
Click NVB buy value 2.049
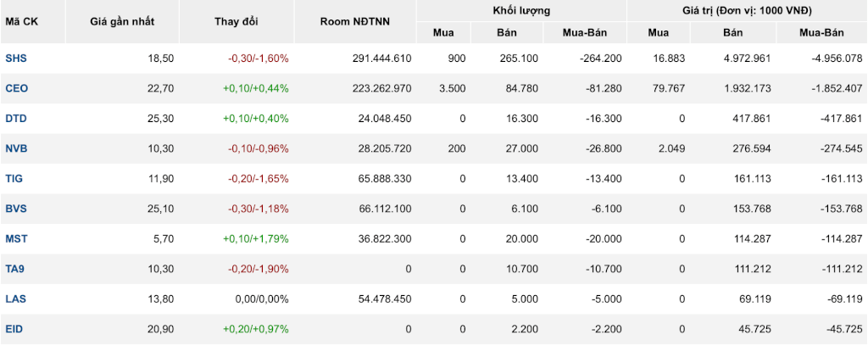click(x=674, y=148)
